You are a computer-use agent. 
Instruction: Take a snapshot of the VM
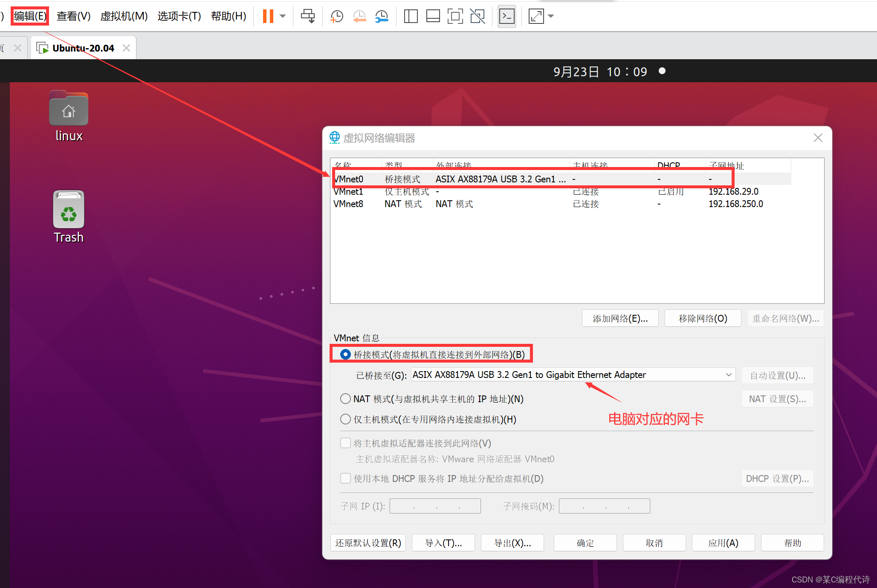pos(336,16)
